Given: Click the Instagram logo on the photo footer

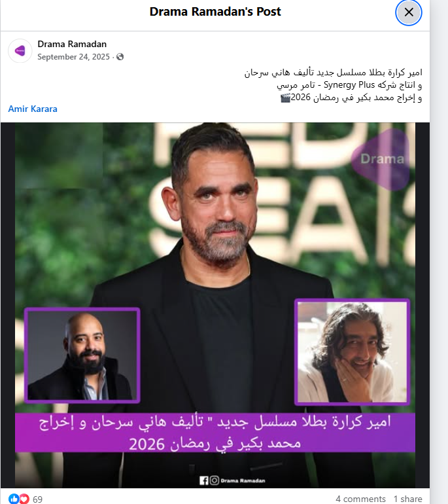Looking at the screenshot, I should click(x=215, y=480).
